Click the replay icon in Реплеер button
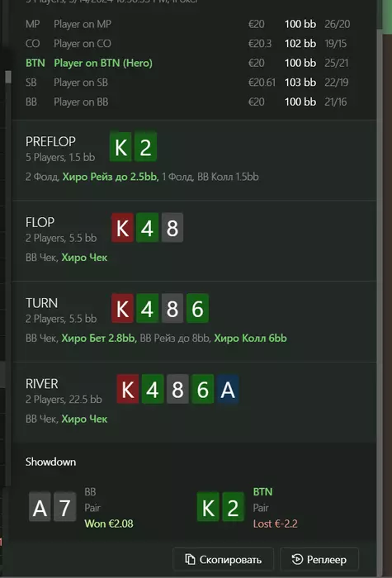This screenshot has width=392, height=578. click(297, 560)
